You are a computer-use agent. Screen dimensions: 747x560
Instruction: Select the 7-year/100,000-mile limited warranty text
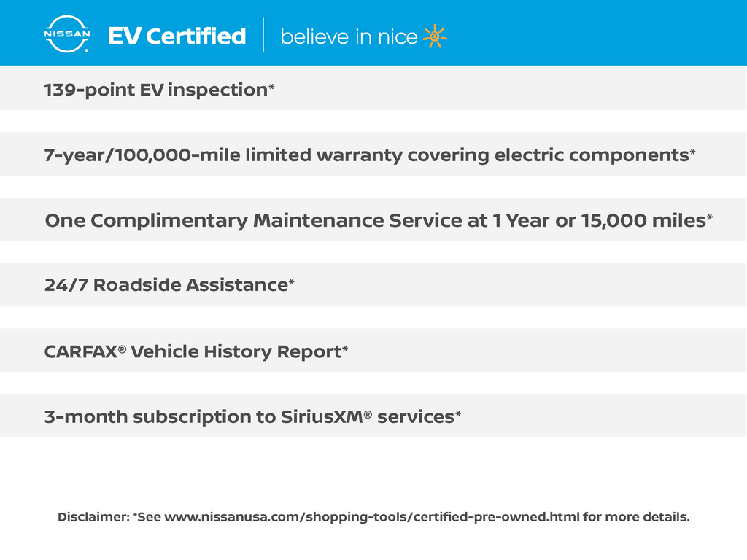click(x=366, y=155)
